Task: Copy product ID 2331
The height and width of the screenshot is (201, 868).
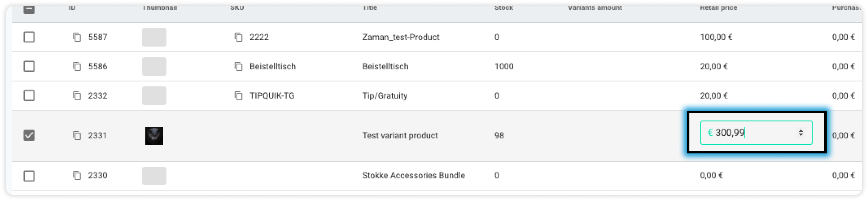Action: (77, 135)
